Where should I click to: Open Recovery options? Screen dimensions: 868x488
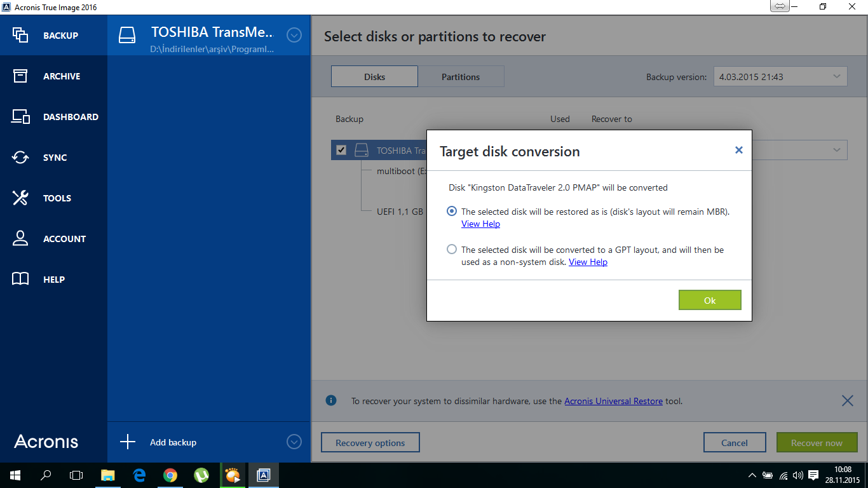click(370, 443)
